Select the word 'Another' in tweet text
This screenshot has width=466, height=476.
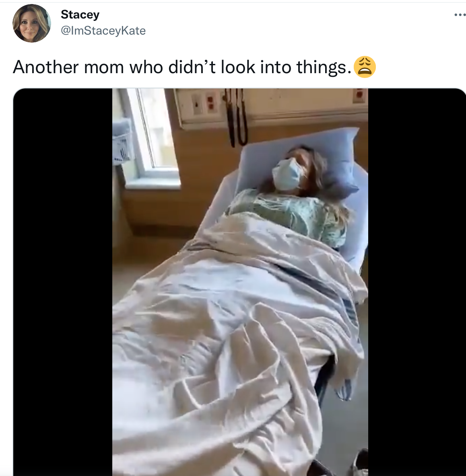coord(46,67)
